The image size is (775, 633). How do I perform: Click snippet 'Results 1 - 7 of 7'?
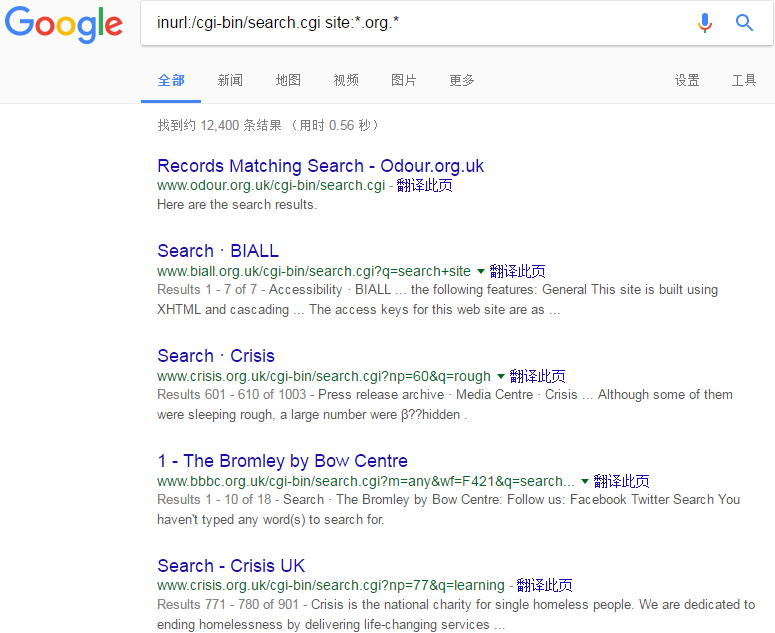207,290
